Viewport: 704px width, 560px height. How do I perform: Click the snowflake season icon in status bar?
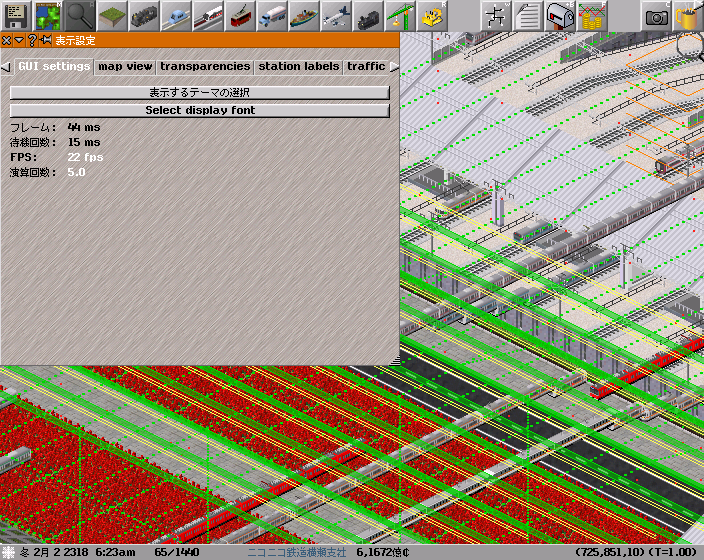click(8, 552)
